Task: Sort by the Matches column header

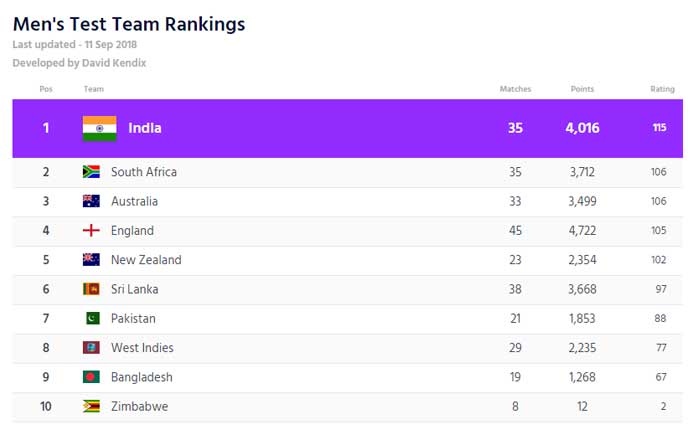Action: 515,89
